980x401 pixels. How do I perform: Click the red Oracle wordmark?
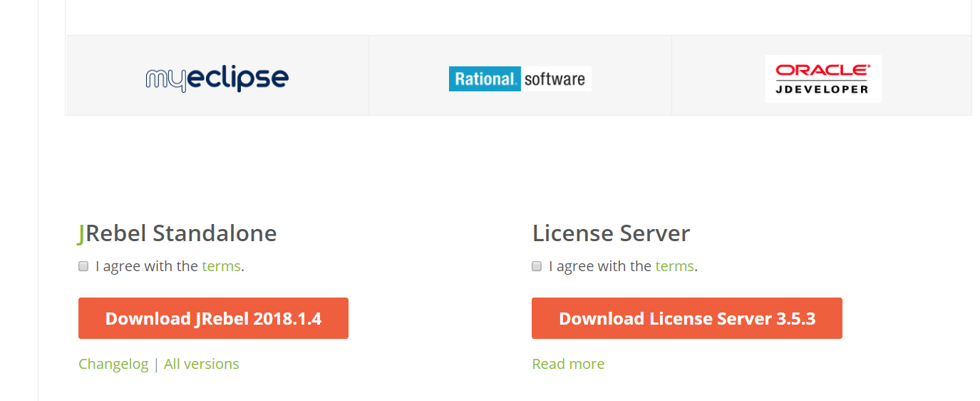pyautogui.click(x=822, y=70)
